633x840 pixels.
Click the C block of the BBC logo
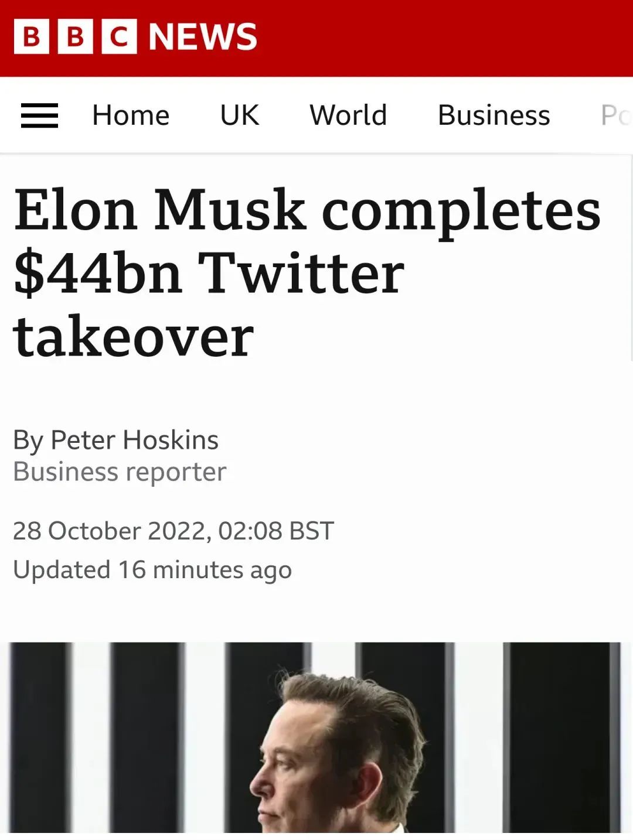[119, 36]
